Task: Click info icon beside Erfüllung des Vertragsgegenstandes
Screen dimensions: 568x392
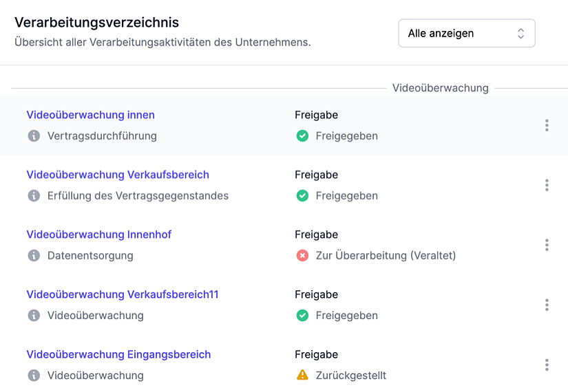Action: (33, 196)
